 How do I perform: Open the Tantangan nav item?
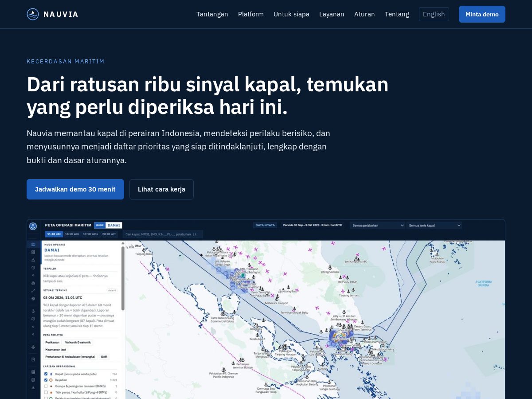pos(212,14)
